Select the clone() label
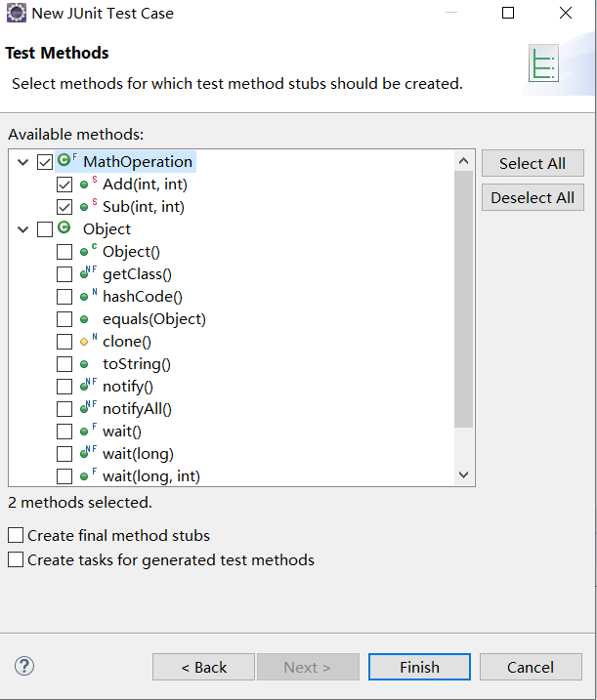The height and width of the screenshot is (700, 597). [x=127, y=341]
